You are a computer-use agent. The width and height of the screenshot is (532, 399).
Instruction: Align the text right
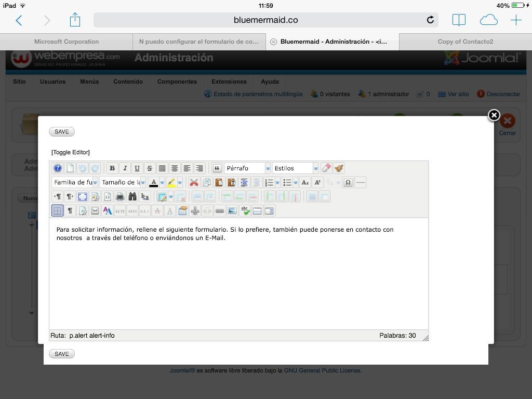(199, 168)
